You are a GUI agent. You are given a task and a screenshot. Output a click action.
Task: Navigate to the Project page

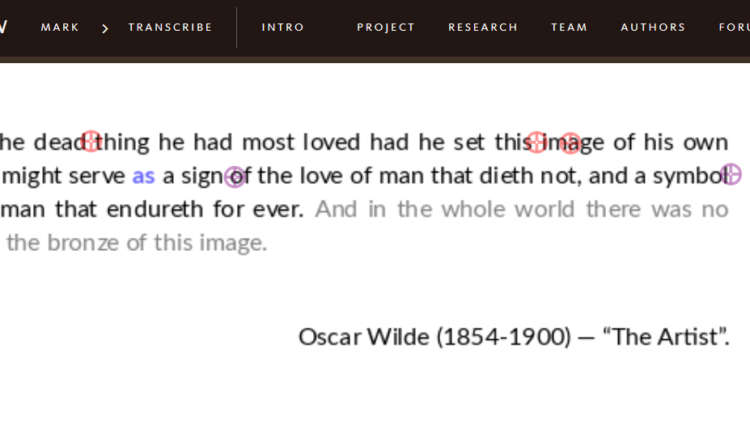pyautogui.click(x=386, y=27)
